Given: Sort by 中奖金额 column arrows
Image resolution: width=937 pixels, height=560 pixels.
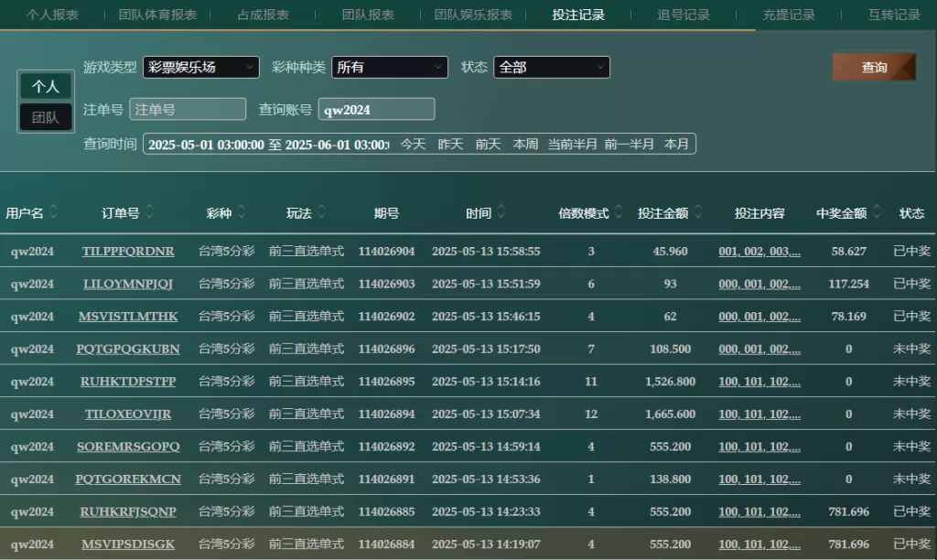Looking at the screenshot, I should click(877, 211).
